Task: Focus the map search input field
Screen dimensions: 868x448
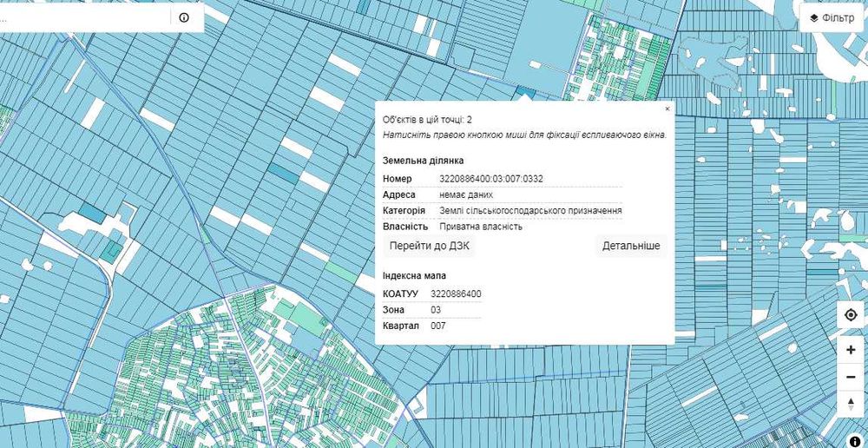Action: coord(84,17)
